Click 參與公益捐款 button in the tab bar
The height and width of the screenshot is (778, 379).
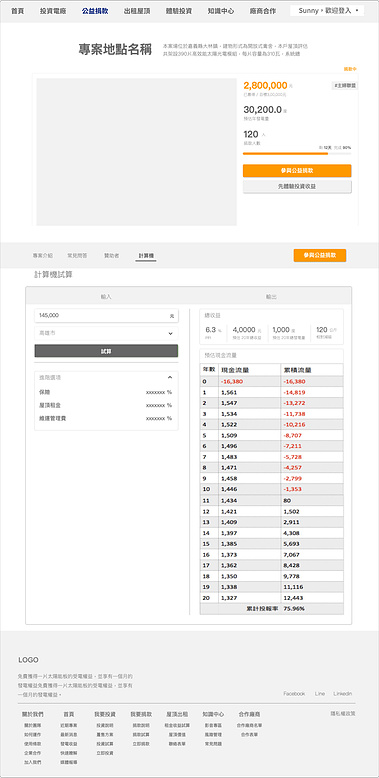click(x=320, y=255)
